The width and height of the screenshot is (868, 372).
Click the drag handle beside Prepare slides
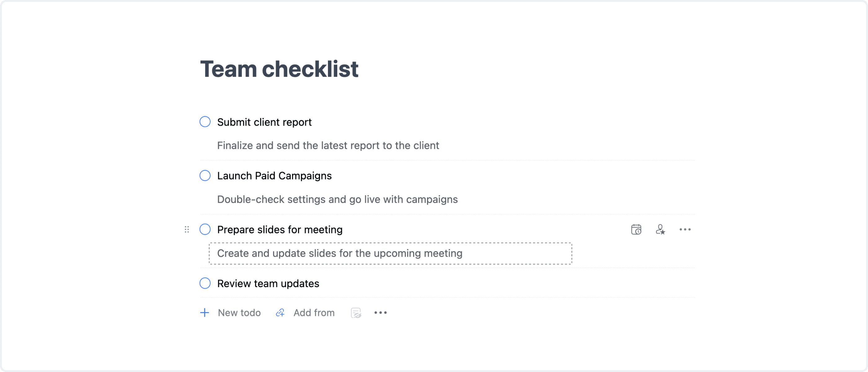click(x=187, y=229)
